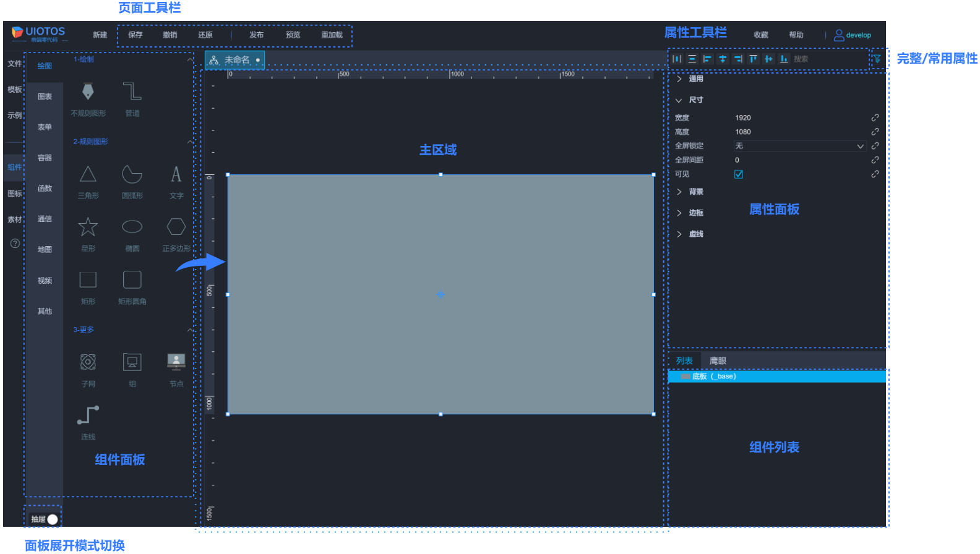Image resolution: width=980 pixels, height=554 pixels.
Task: Uncheck the 可见 visible checkbox
Action: click(739, 174)
